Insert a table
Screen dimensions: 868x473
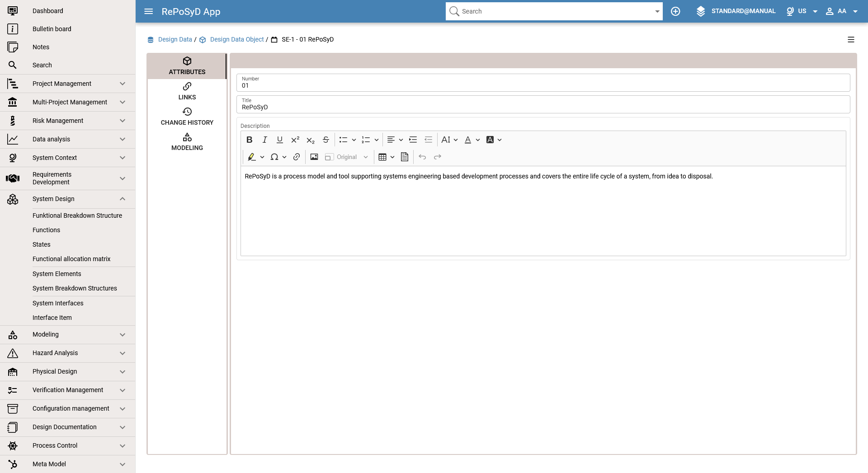click(382, 157)
